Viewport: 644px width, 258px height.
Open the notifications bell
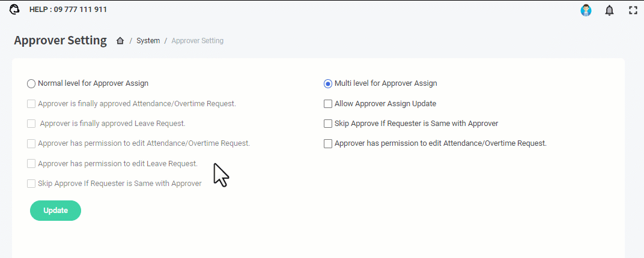[x=609, y=10]
